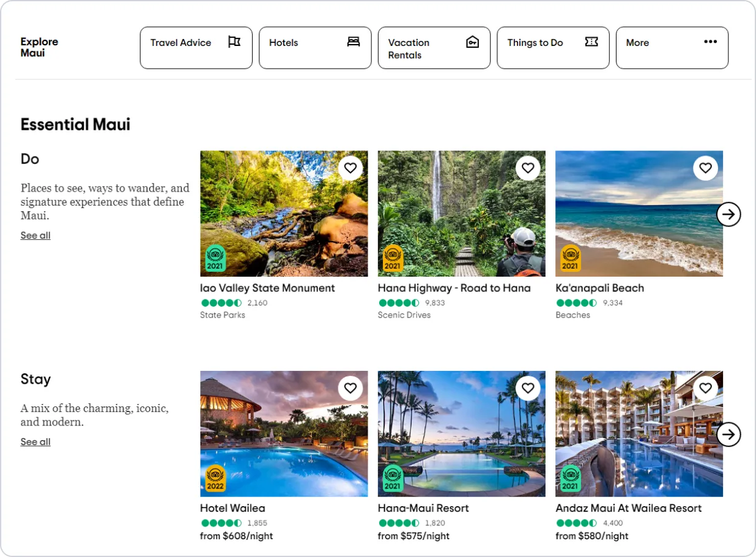
Task: Click the 2021 award badge on Ka'anapali Beach
Action: pos(570,259)
